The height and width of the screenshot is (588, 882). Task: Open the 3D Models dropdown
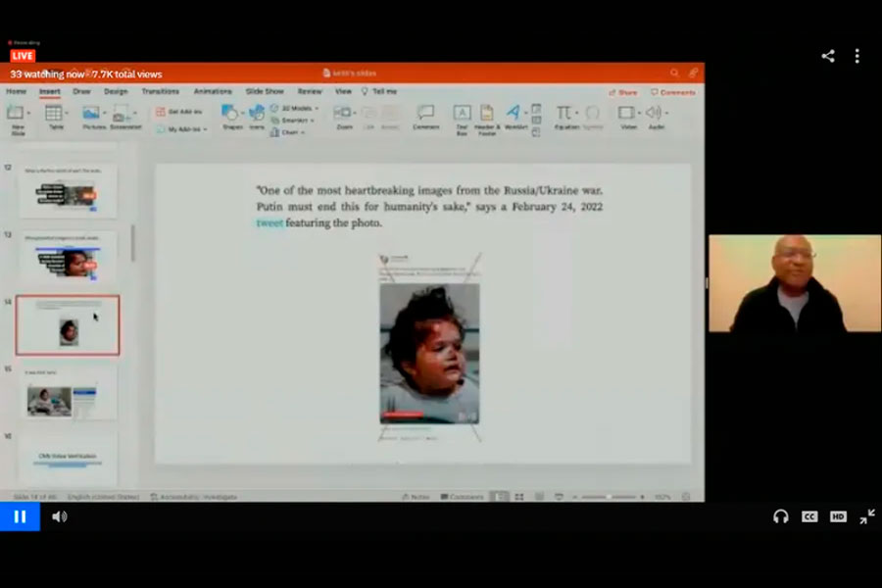pyautogui.click(x=295, y=108)
